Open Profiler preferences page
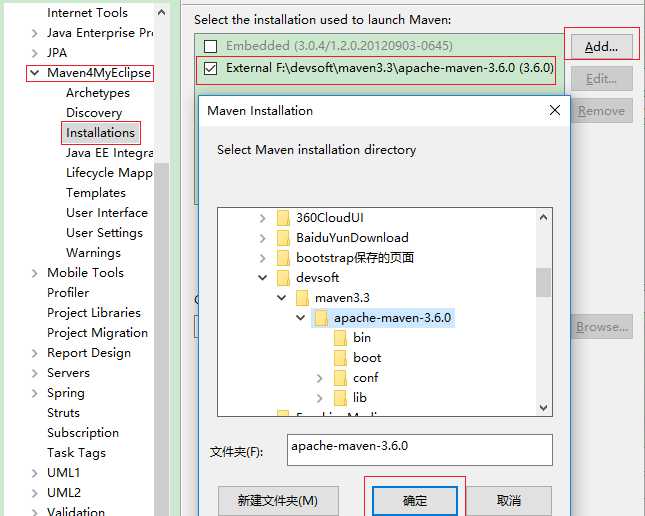The width and height of the screenshot is (645, 516). pyautogui.click(x=68, y=293)
